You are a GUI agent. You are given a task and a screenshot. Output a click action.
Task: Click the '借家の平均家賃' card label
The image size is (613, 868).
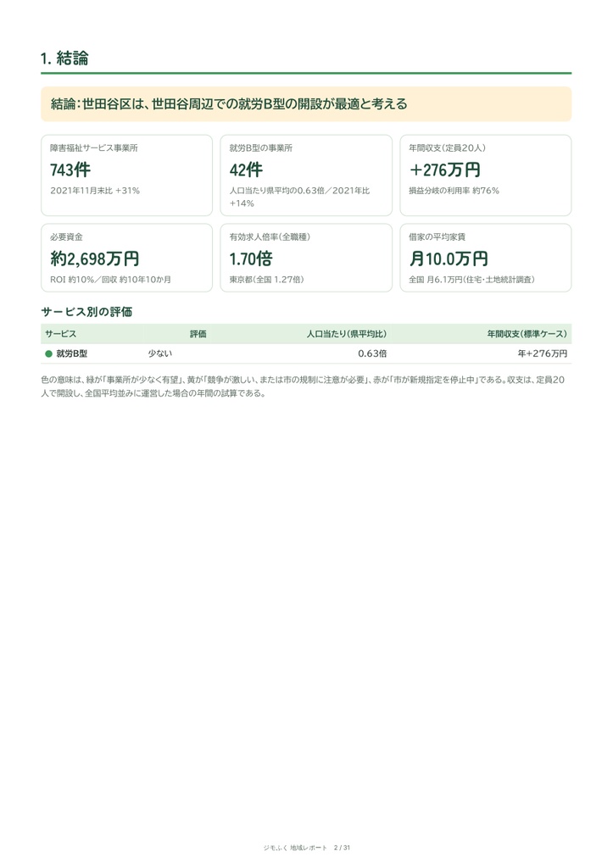point(437,237)
